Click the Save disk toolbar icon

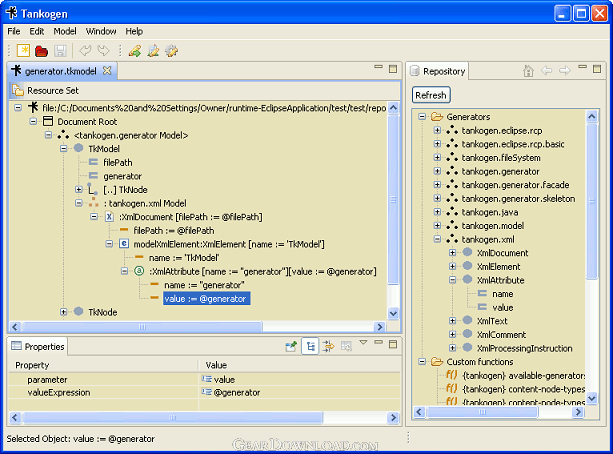(x=60, y=51)
